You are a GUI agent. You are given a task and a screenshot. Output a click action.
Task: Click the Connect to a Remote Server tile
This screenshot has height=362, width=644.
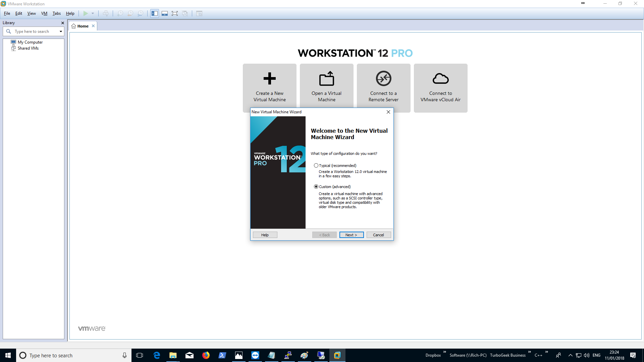coord(384,88)
